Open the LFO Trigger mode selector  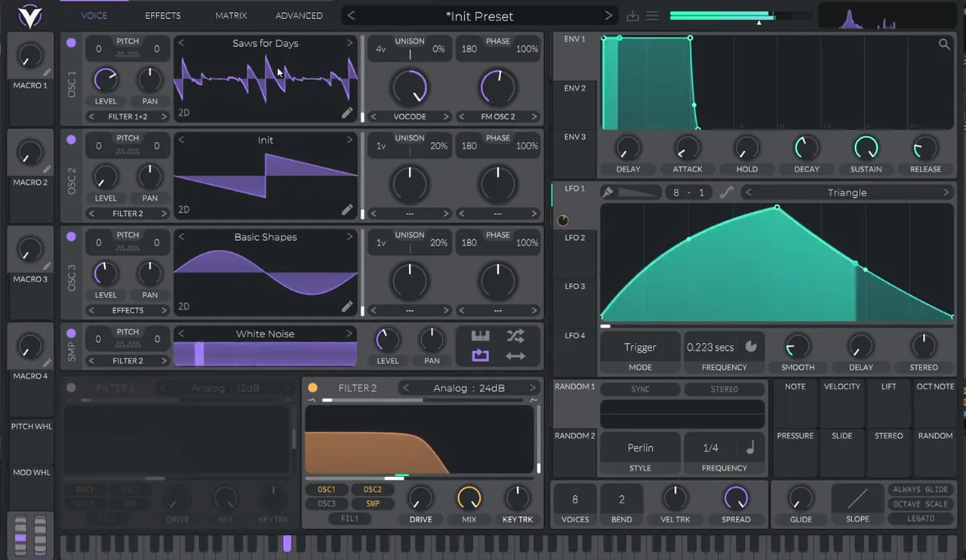click(640, 347)
